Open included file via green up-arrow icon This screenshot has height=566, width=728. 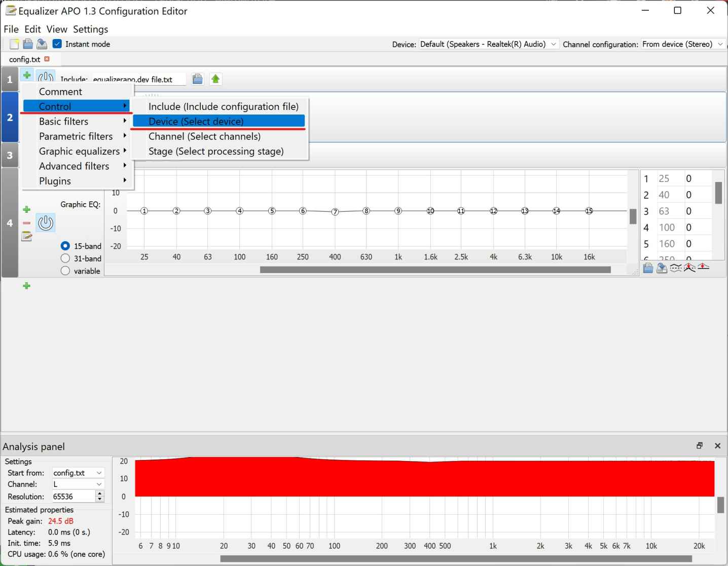click(x=215, y=79)
